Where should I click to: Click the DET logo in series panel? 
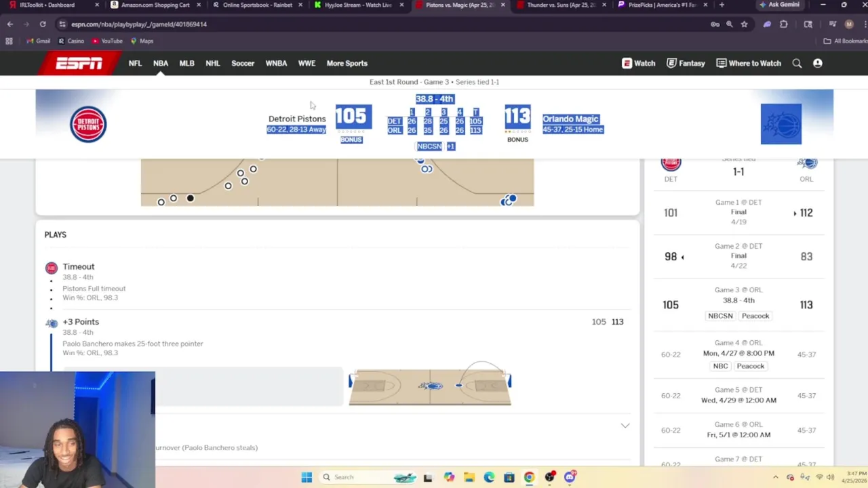(671, 163)
